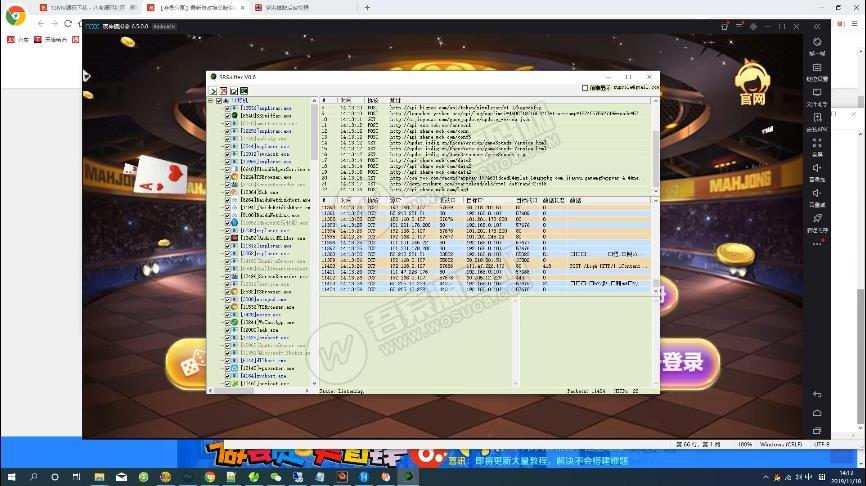Click the Android recent apps icon in emulator sidebar
Viewport: 866px width, 486px height.
817,430
